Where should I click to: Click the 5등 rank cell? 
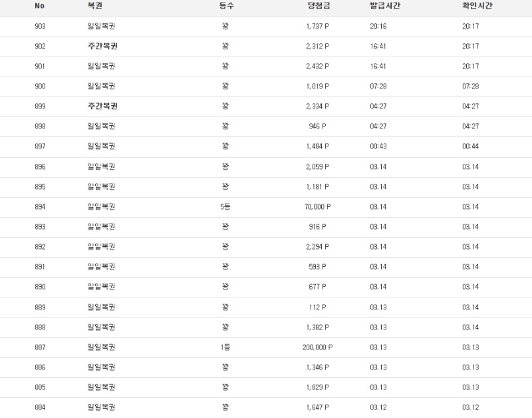[x=225, y=206]
